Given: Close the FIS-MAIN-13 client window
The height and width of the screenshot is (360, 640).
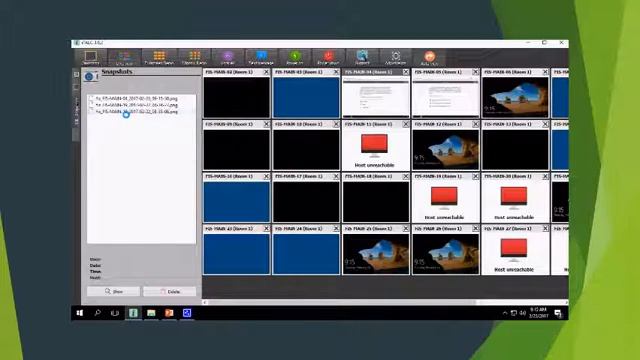Looking at the screenshot, I should [545, 124].
